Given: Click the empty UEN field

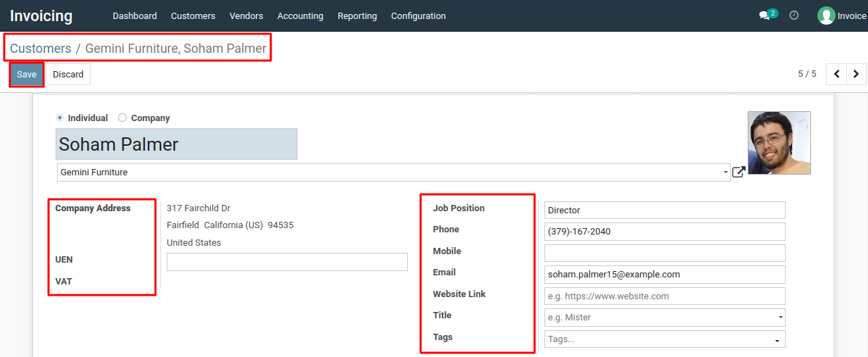Looking at the screenshot, I should (x=287, y=262).
